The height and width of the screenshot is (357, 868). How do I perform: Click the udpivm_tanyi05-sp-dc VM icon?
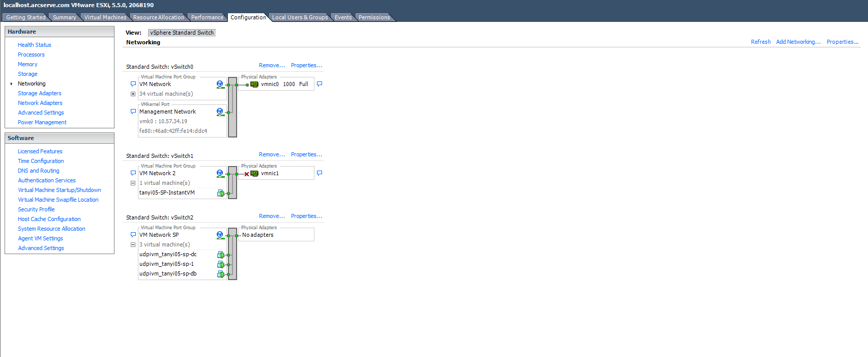221,255
